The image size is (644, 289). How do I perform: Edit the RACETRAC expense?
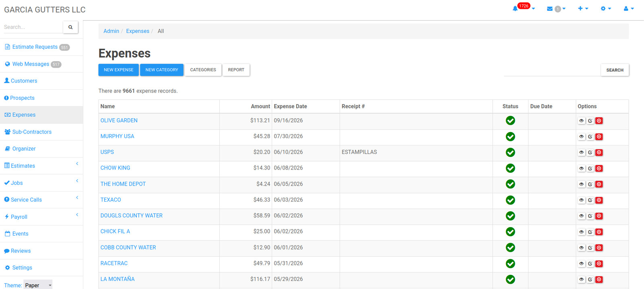point(590,264)
